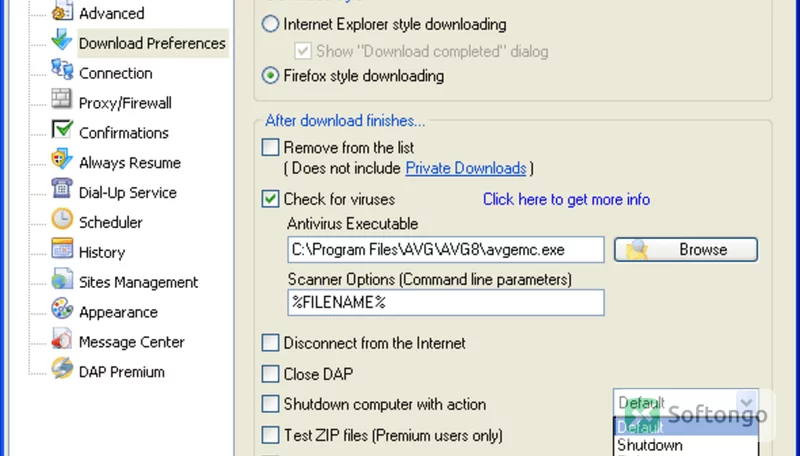Open the History settings
The height and width of the screenshot is (456, 800).
[102, 252]
